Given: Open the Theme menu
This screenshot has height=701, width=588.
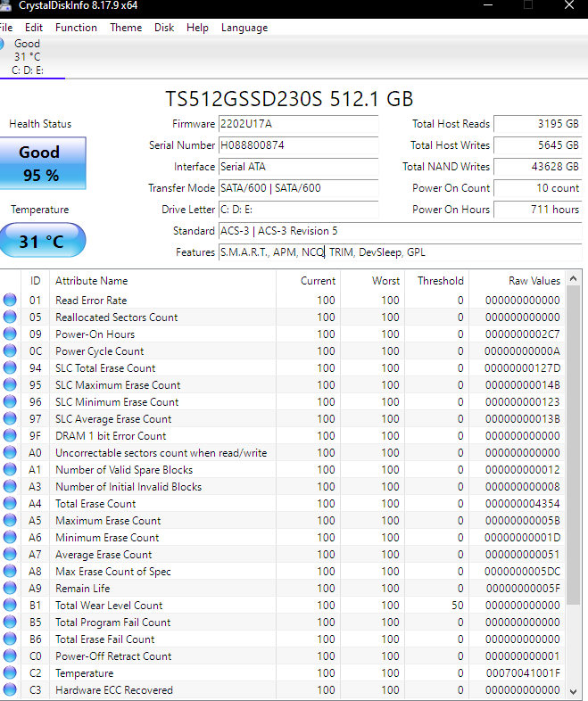Looking at the screenshot, I should (126, 28).
